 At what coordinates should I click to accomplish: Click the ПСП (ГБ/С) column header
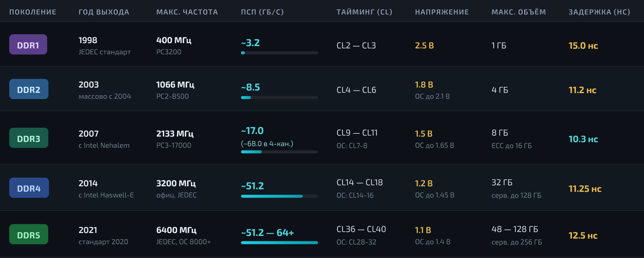tap(262, 12)
